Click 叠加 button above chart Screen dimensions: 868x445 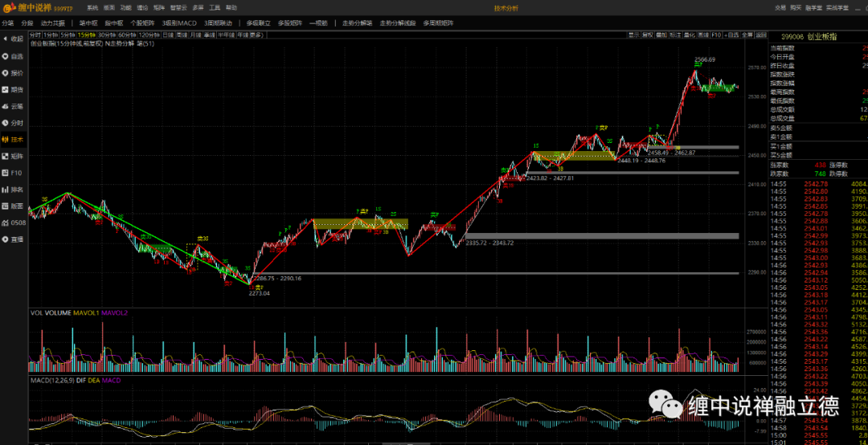pyautogui.click(x=661, y=35)
